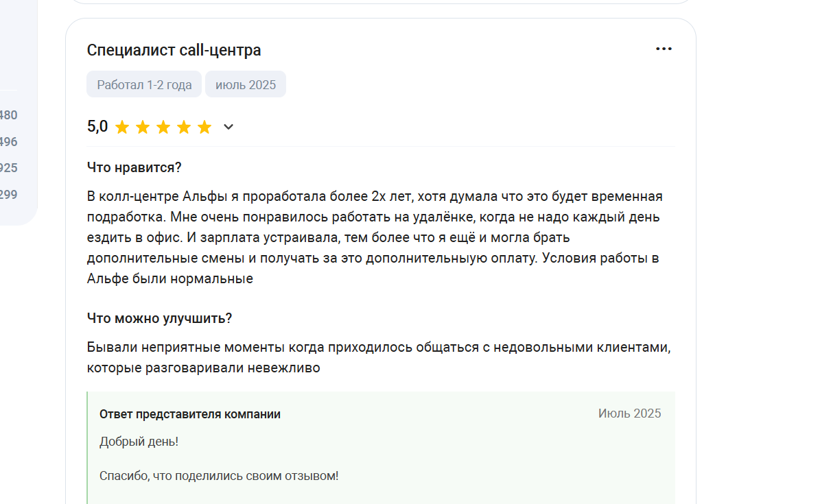Select the 'июль 2025' tag chip

point(246,84)
